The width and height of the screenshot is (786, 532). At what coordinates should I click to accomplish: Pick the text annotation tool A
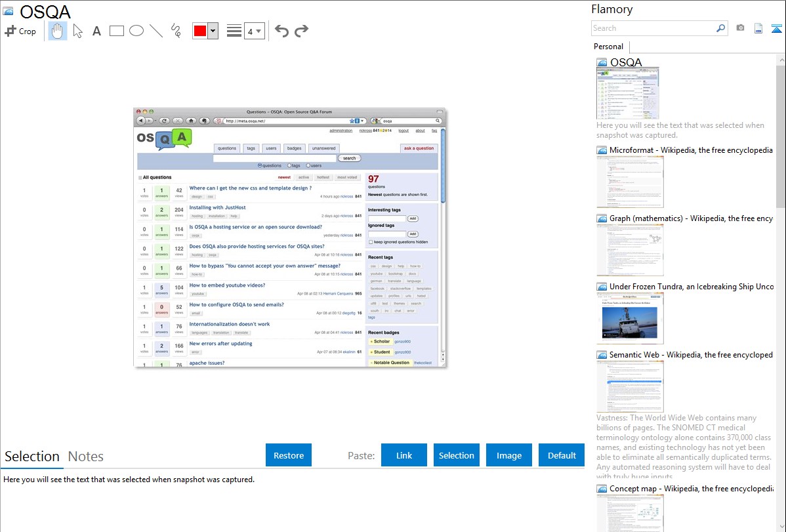(x=96, y=31)
